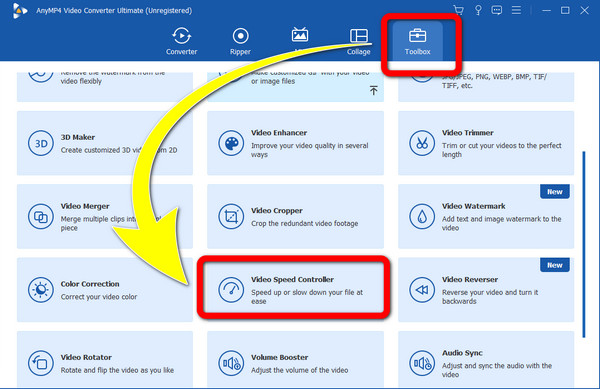Click the Color Correction sun icon
600x389 pixels.
pos(41,290)
